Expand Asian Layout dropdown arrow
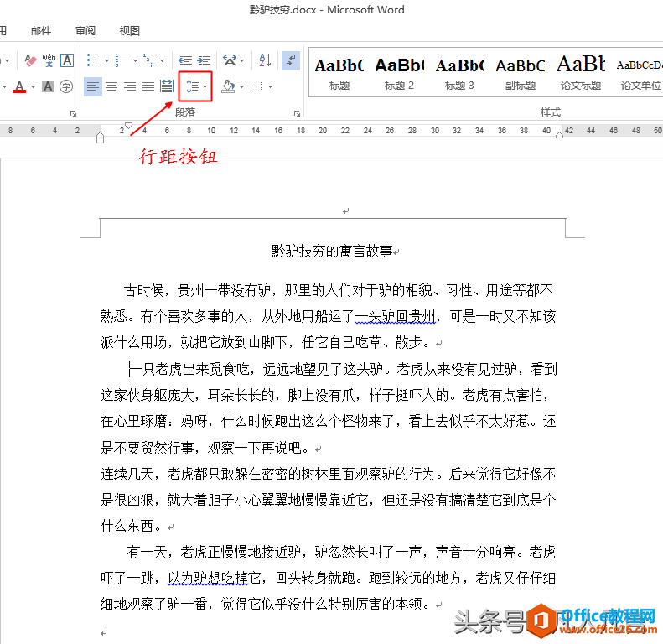The height and width of the screenshot is (644, 663). pos(242,61)
